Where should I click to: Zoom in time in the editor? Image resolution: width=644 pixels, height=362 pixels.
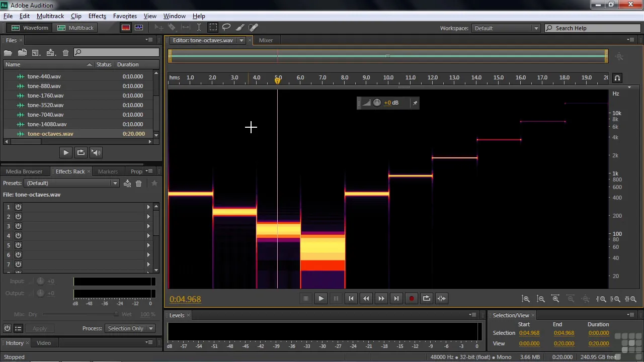[556, 299]
